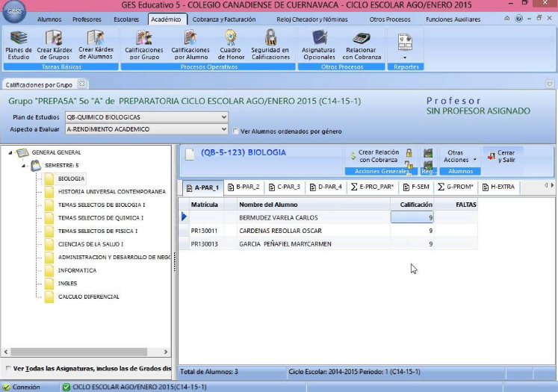Click the upper icon in Reg. group

coord(428,153)
